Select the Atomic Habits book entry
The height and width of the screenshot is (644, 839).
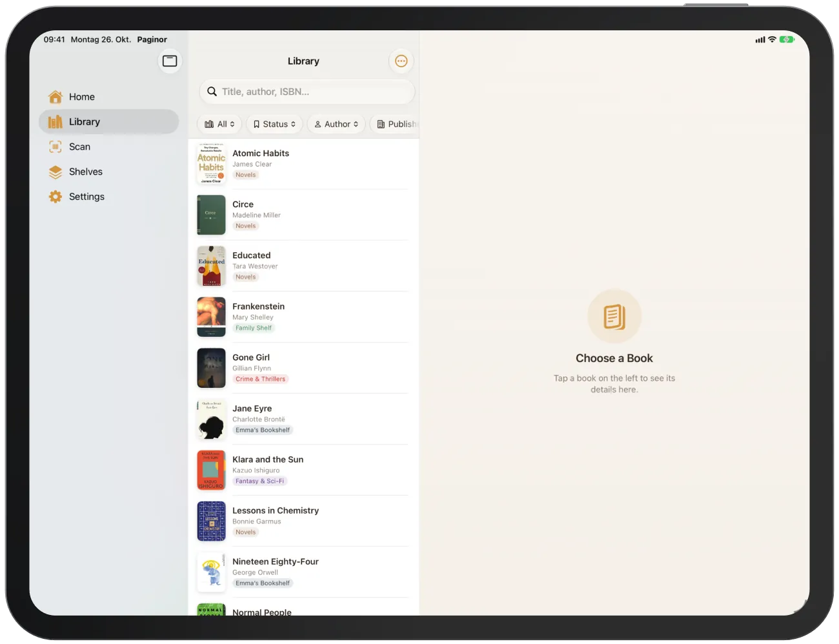[x=303, y=164]
